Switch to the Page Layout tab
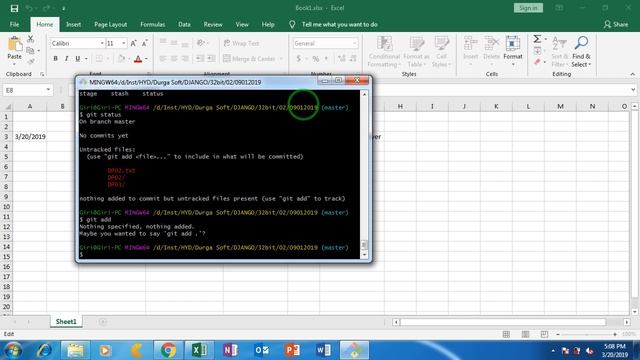 tap(111, 24)
